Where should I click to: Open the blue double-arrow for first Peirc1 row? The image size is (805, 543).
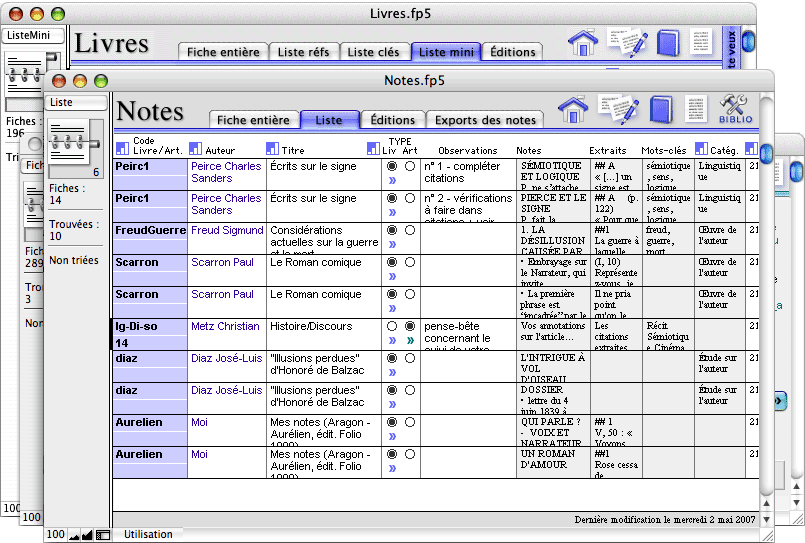pos(392,180)
